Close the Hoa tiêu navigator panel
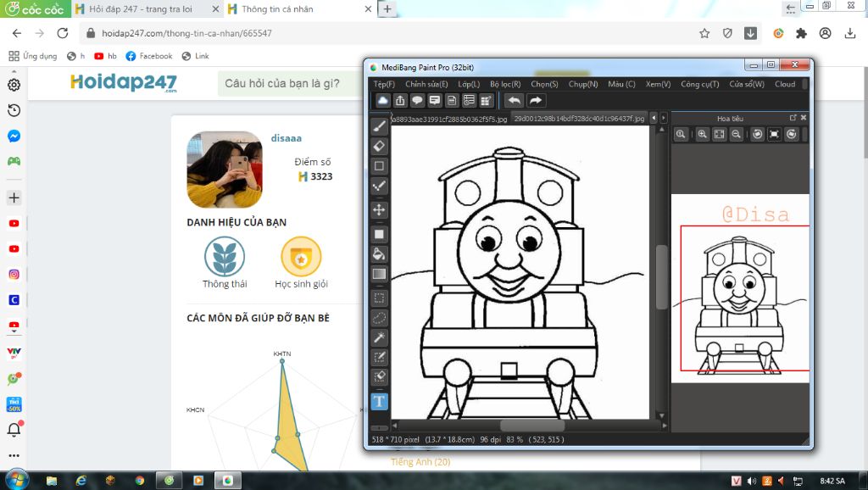 [804, 118]
